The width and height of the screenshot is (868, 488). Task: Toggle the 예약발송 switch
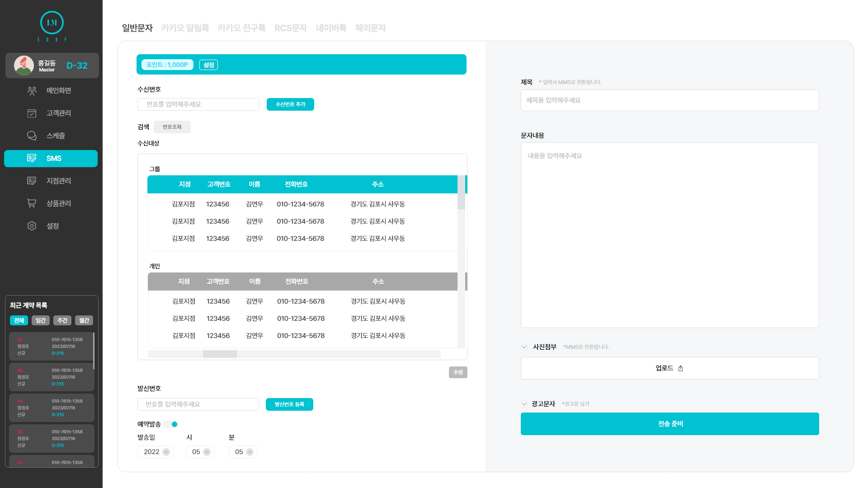(x=171, y=424)
